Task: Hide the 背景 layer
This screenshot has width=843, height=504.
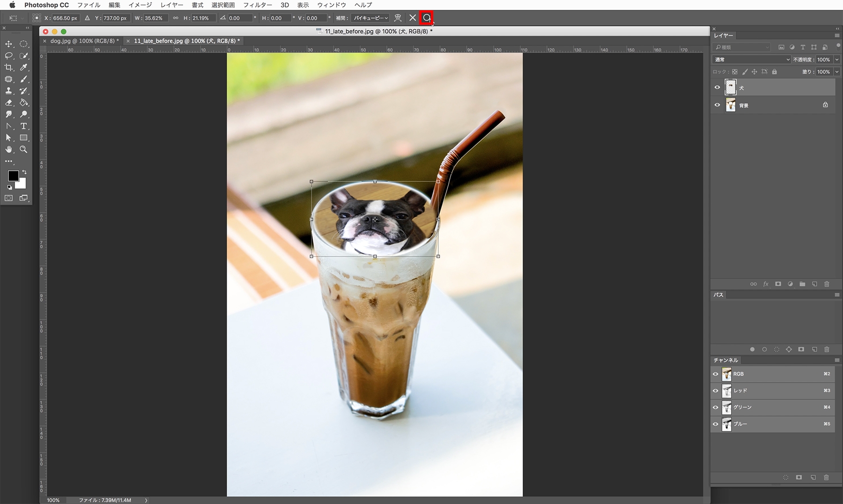Action: click(x=717, y=105)
